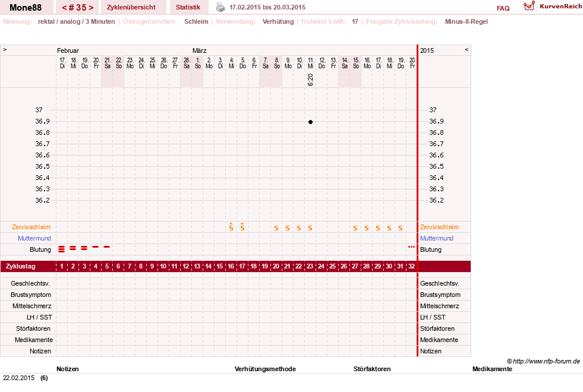Image resolution: width=583 pixels, height=392 pixels.
Task: Click the KurvenReich crown logo
Action: [529, 6]
